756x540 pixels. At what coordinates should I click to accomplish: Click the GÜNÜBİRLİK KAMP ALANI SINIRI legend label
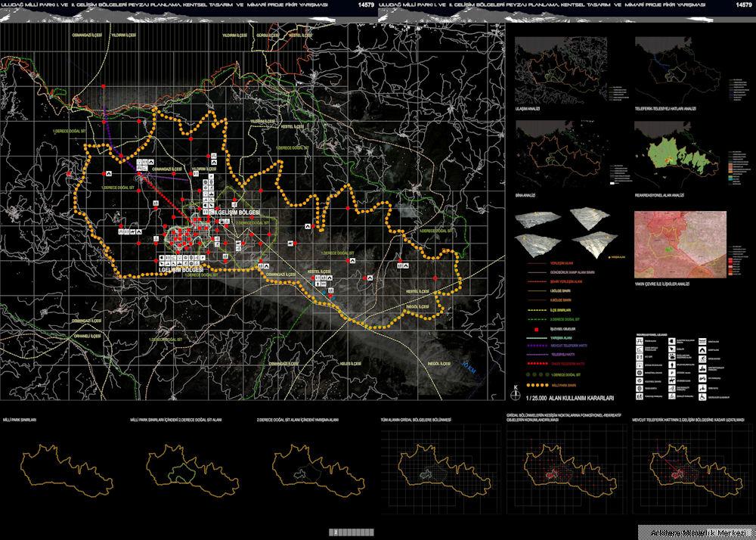point(573,272)
